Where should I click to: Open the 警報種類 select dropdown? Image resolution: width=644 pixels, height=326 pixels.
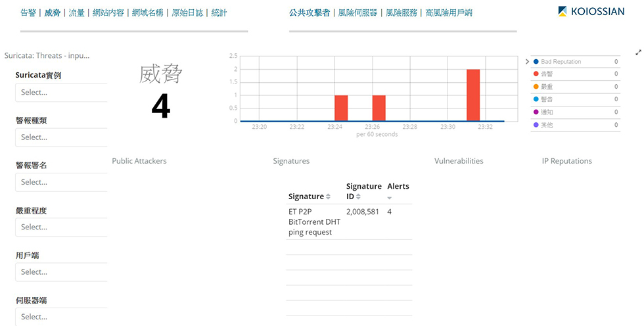pos(61,137)
